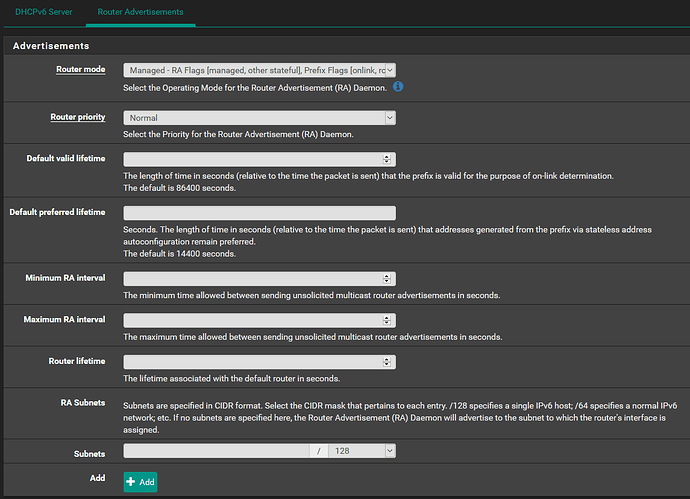The height and width of the screenshot is (499, 690).
Task: Focus the Router lifetime input box
Action: point(253,362)
